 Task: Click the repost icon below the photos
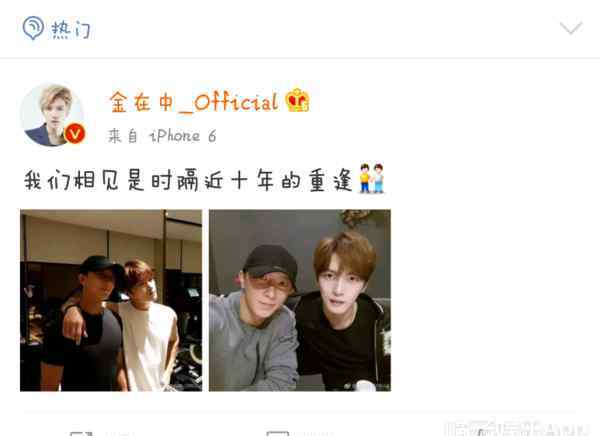82,433
